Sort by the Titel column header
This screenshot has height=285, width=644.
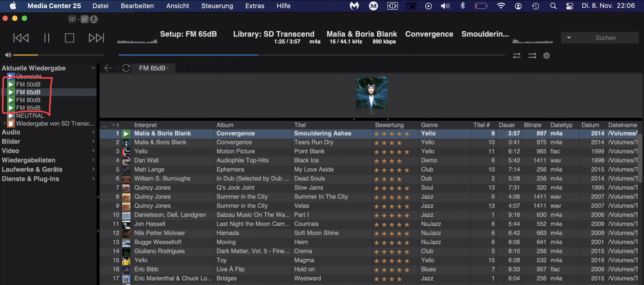(300, 125)
